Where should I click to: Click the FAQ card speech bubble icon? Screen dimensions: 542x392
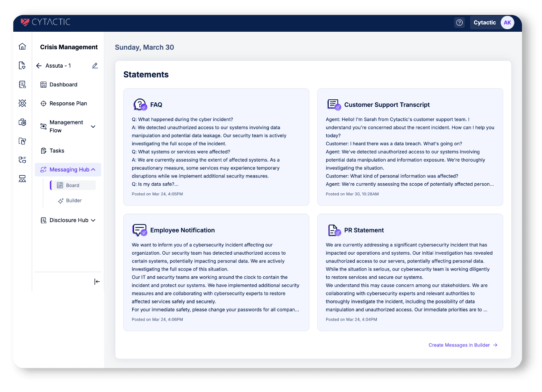140,104
